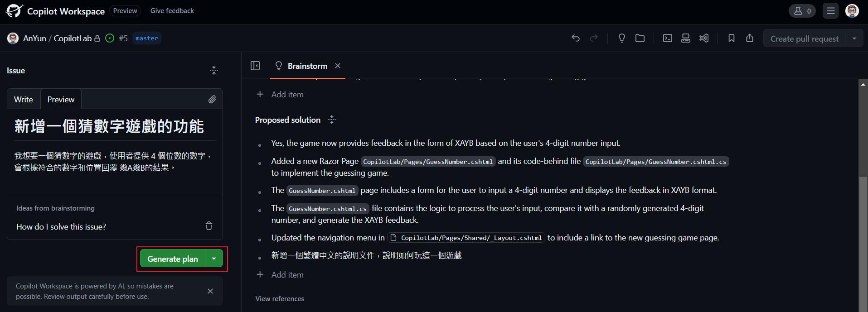Delete the brainstorming idea with trash icon
This screenshot has height=312, width=868.
209,226
